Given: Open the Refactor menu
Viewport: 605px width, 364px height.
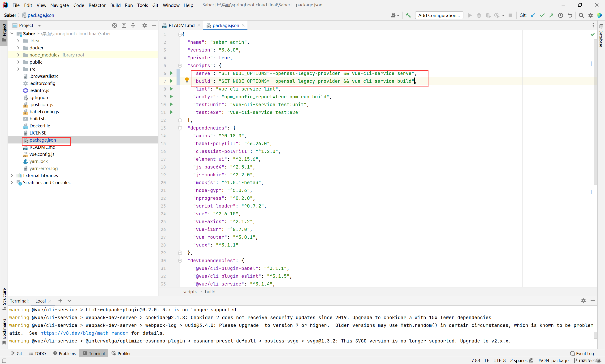Looking at the screenshot, I should click(x=97, y=5).
